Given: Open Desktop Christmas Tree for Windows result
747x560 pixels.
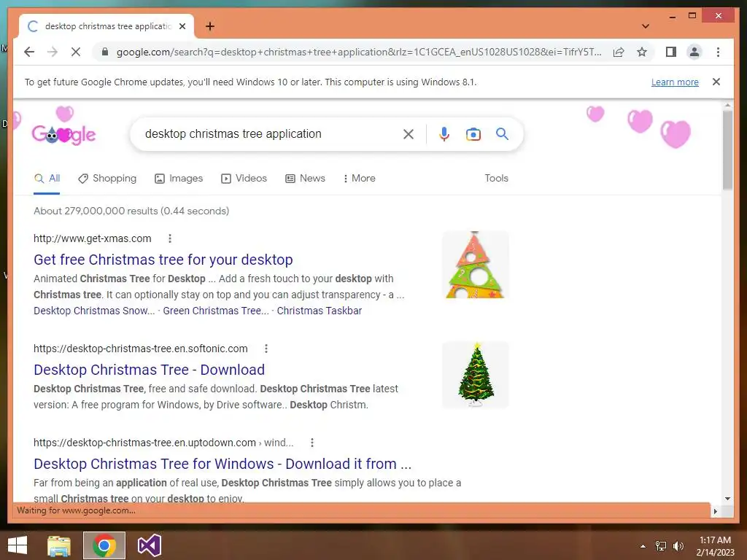Looking at the screenshot, I should 222,464.
